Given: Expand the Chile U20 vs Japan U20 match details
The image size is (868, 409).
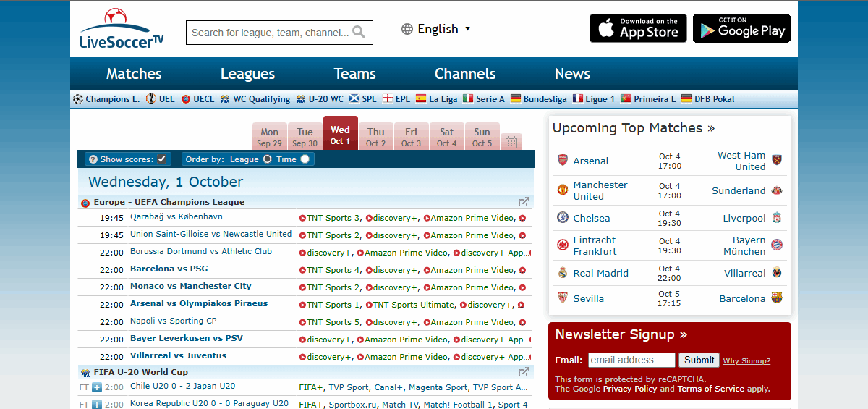Looking at the screenshot, I should (97, 387).
